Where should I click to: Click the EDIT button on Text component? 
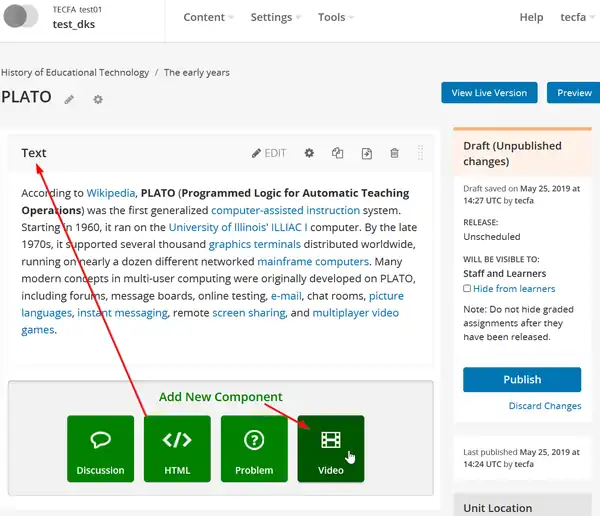(269, 153)
